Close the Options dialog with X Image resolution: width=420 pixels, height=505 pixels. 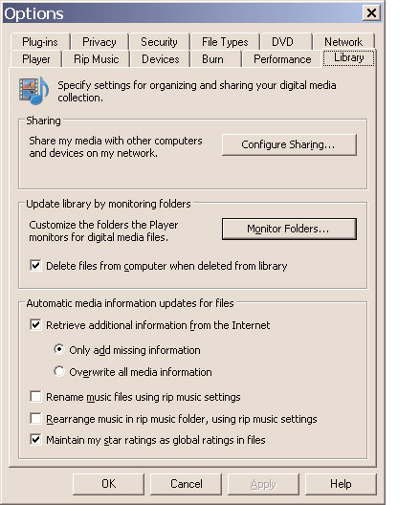pyautogui.click(x=371, y=13)
